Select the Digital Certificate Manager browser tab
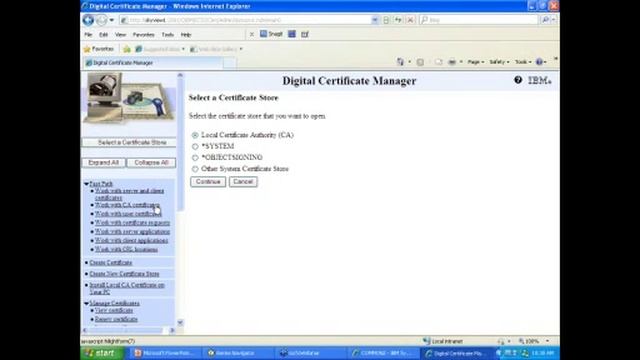The height and width of the screenshot is (360, 640). coord(153,63)
